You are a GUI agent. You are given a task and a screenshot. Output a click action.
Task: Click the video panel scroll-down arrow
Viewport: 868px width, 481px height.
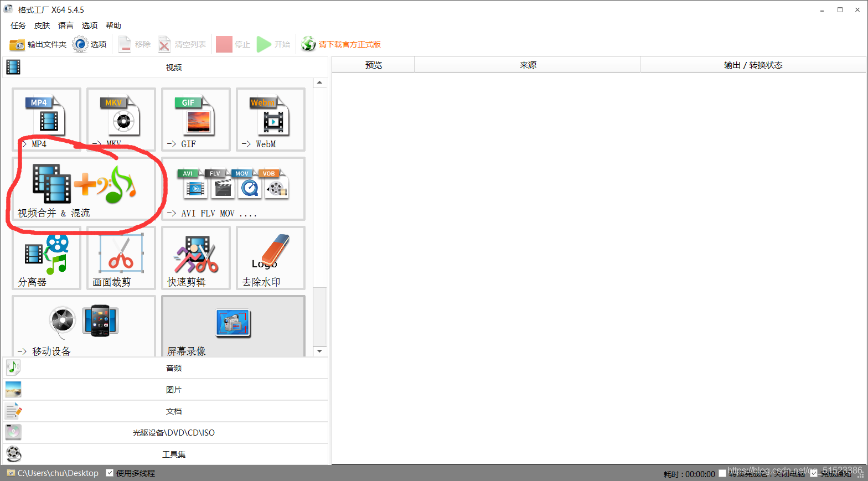click(319, 351)
